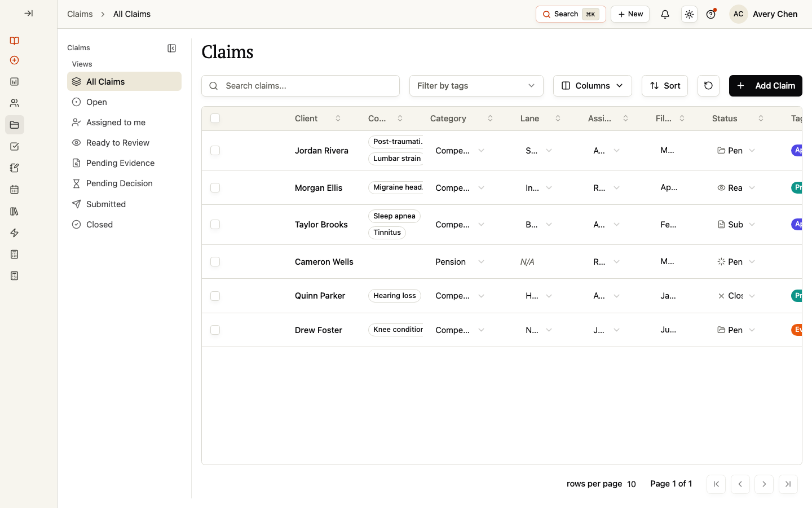The image size is (812, 508).
Task: Check the Quinn Parker row checkbox
Action: [x=215, y=296]
